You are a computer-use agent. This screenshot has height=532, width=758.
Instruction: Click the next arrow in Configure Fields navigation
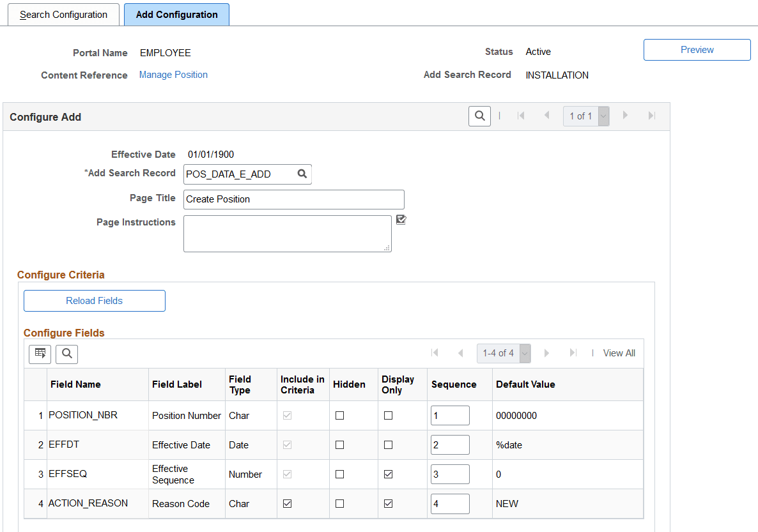546,353
